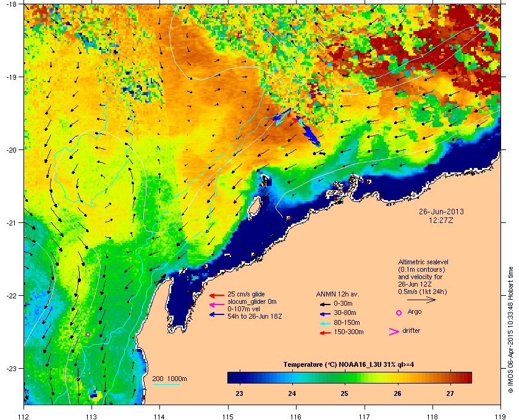519x420 pixels.
Task: Click the magenta Argo float marker on the map
Action: tap(88, 334)
